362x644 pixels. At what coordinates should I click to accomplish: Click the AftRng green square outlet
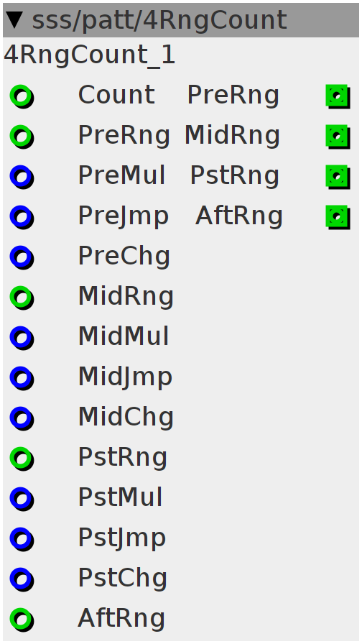(x=338, y=217)
